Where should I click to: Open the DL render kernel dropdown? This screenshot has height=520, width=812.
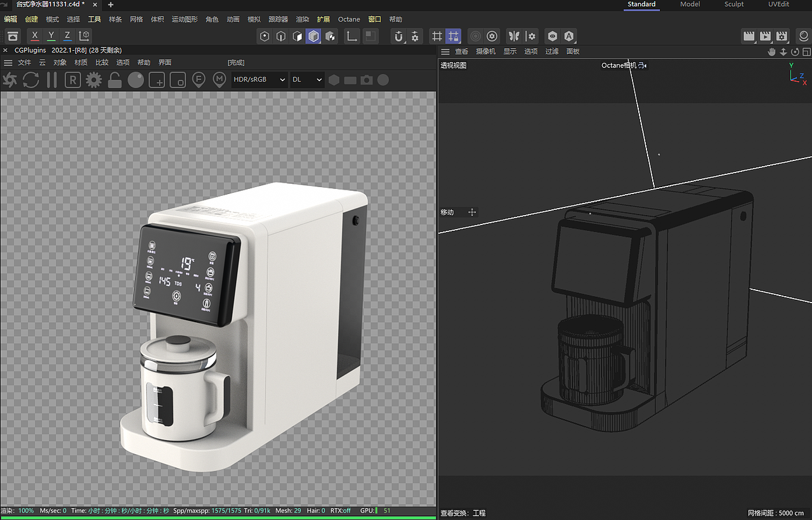[x=307, y=80]
